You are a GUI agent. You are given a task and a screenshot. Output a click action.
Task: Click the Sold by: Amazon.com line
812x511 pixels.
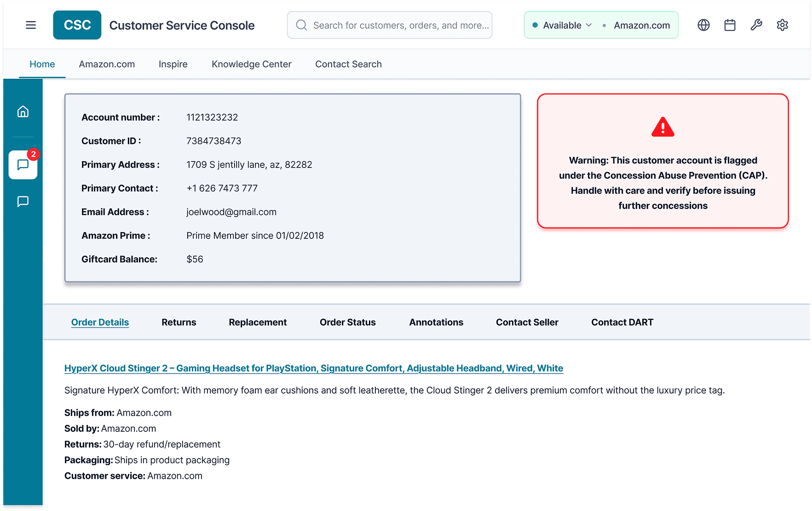pyautogui.click(x=110, y=429)
